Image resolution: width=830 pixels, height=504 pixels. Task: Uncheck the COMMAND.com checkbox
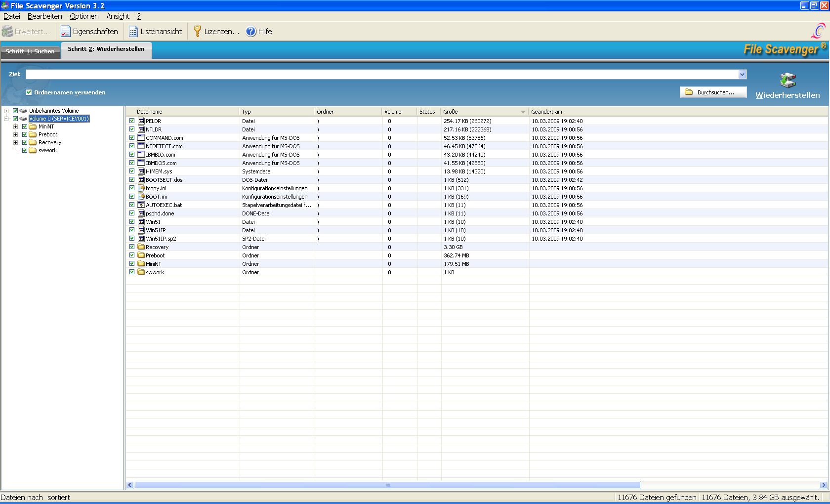point(132,138)
